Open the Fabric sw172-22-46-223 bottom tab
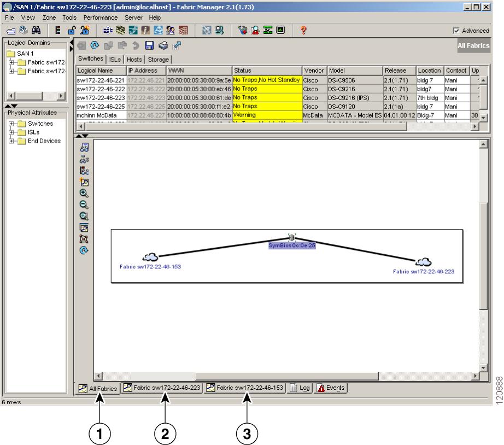Viewport: 504px width, 445px height. tap(162, 388)
